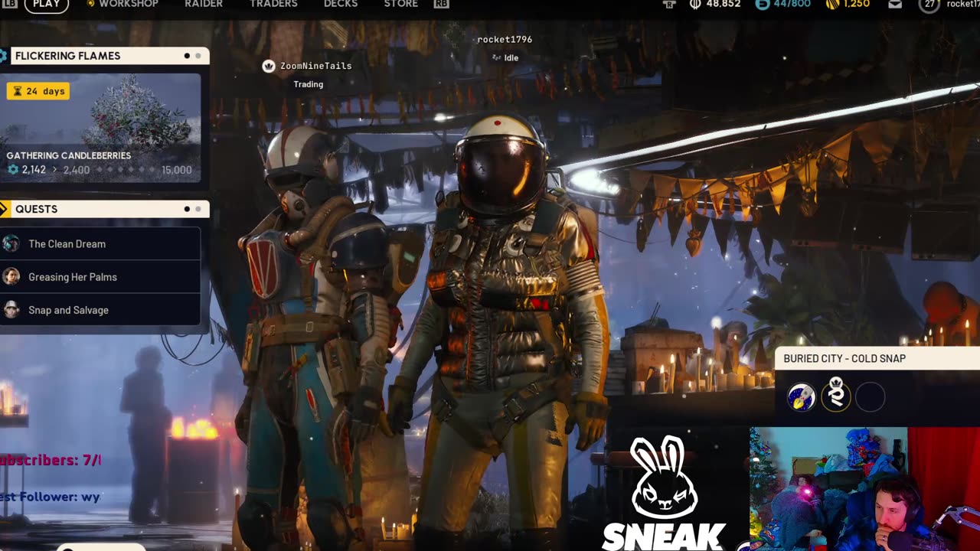Viewport: 980px width, 551px height.
Task: Click the gold currency icon beside 1,250
Action: pyautogui.click(x=832, y=4)
